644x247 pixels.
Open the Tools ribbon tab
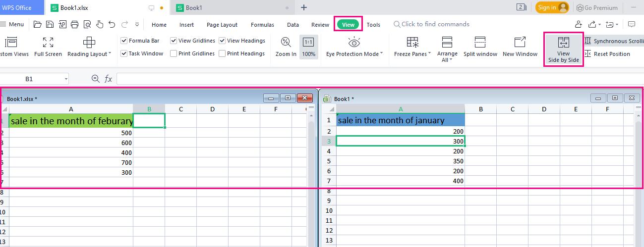[x=373, y=25]
